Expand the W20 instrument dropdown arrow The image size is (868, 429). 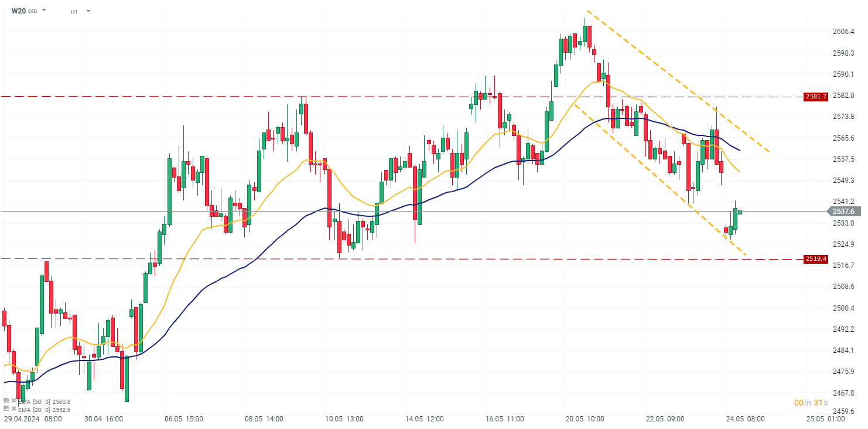[x=44, y=11]
